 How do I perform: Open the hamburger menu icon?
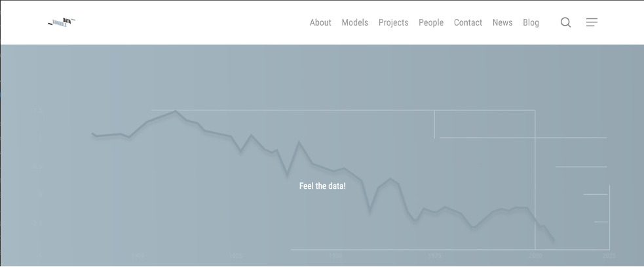click(x=592, y=22)
